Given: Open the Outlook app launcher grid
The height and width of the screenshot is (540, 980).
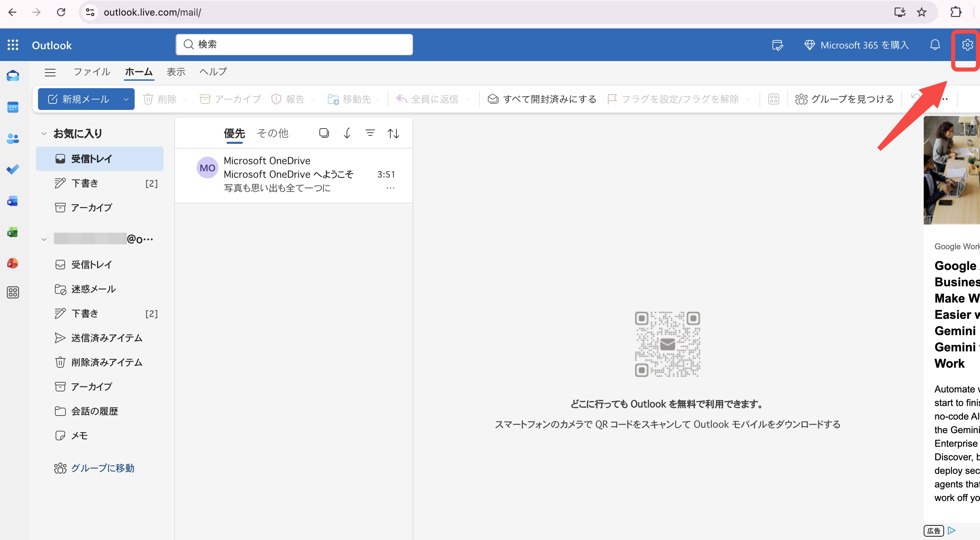Looking at the screenshot, I should (x=13, y=45).
